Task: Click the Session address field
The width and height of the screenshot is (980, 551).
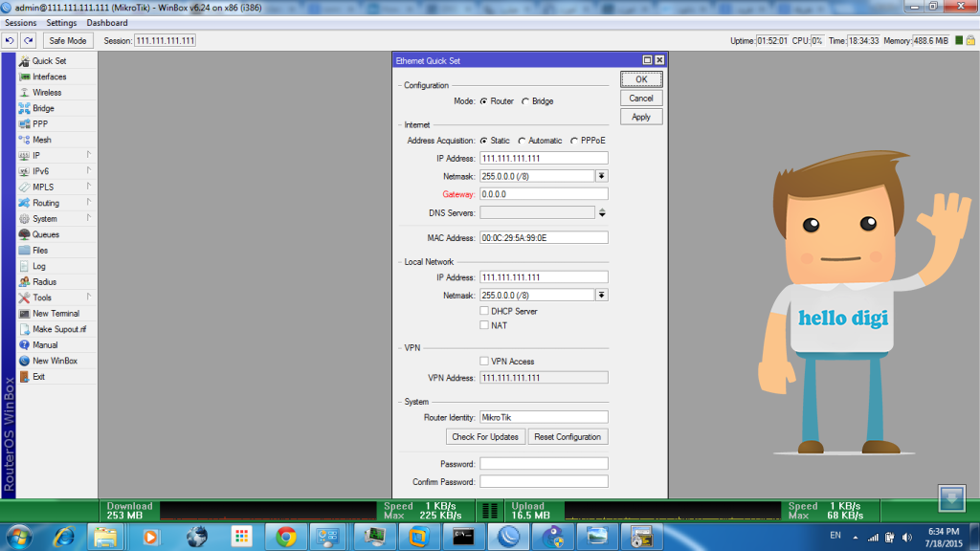Action: pos(165,40)
